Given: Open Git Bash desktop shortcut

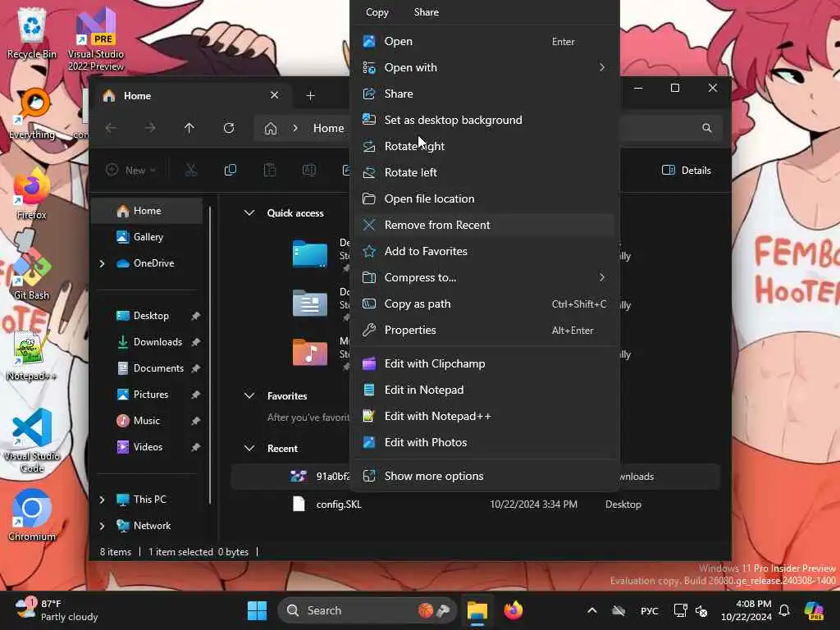Looking at the screenshot, I should [x=32, y=271].
